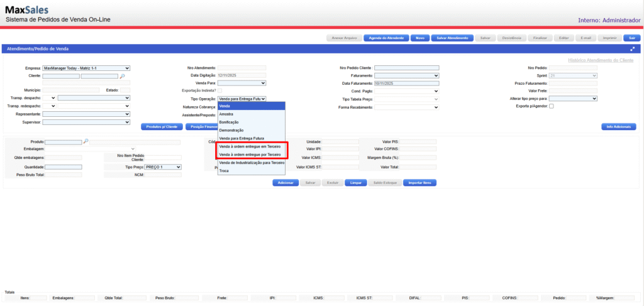The height and width of the screenshot is (306, 644).
Task: Pick Troca from the operation list
Action: [x=224, y=171]
